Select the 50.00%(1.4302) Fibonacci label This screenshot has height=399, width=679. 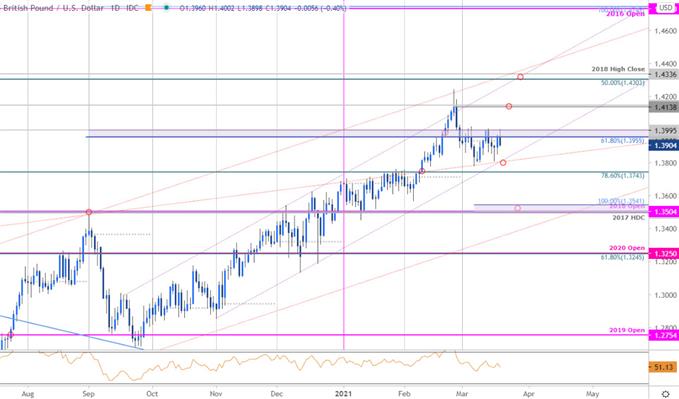coord(622,83)
